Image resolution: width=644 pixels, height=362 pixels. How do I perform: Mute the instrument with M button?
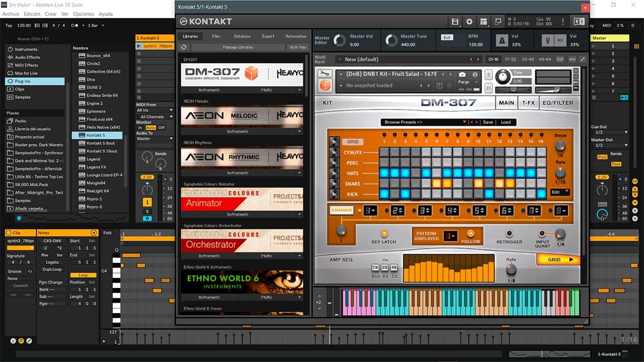click(489, 87)
